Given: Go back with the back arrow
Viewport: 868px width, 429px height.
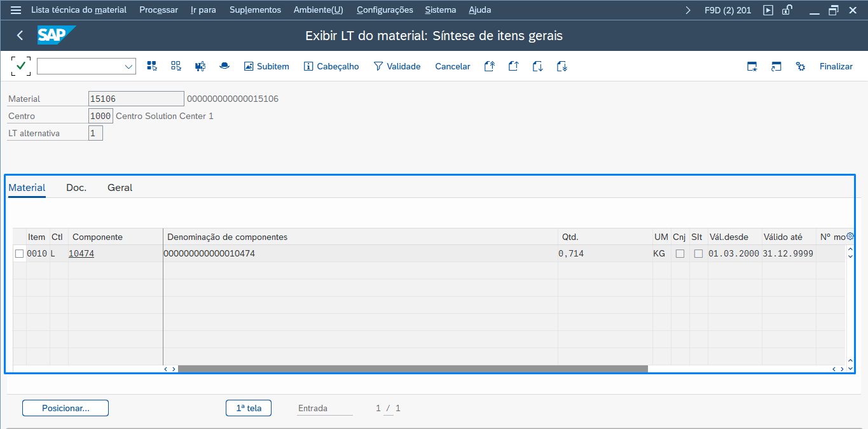Looking at the screenshot, I should pyautogui.click(x=20, y=36).
